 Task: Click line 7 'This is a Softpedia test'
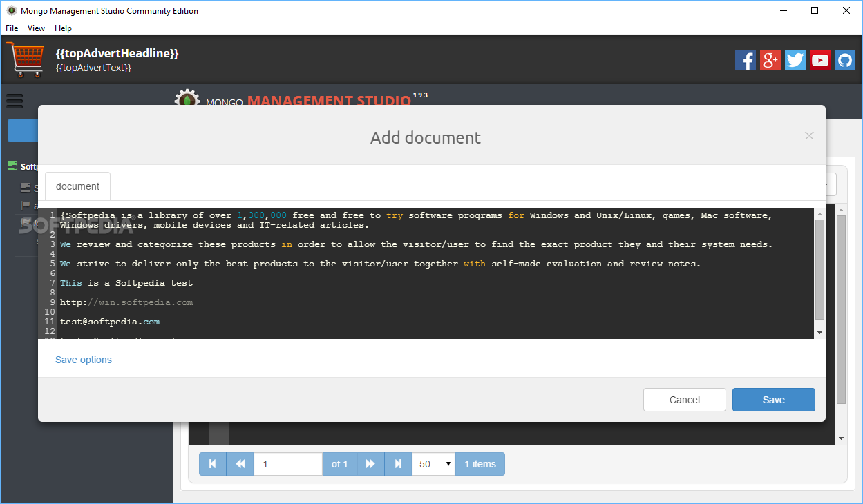point(126,283)
